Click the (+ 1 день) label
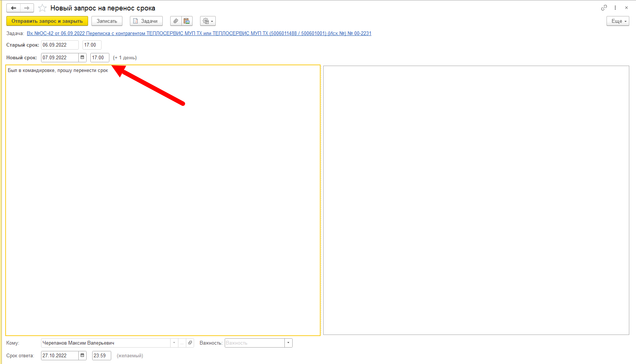This screenshot has height=364, width=636. pos(125,57)
